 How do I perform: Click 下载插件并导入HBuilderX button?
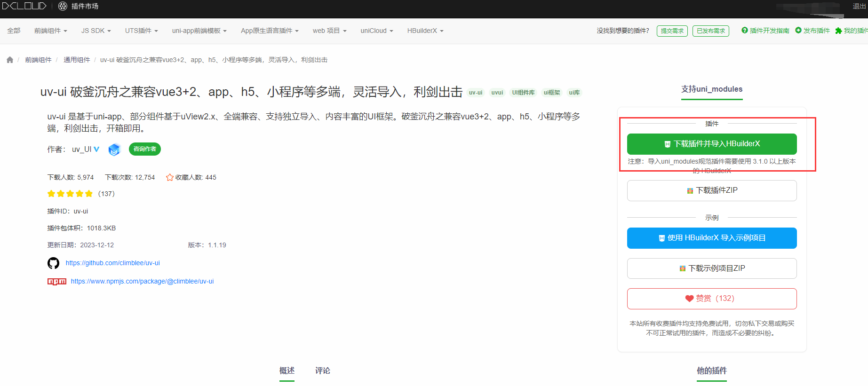pyautogui.click(x=712, y=144)
